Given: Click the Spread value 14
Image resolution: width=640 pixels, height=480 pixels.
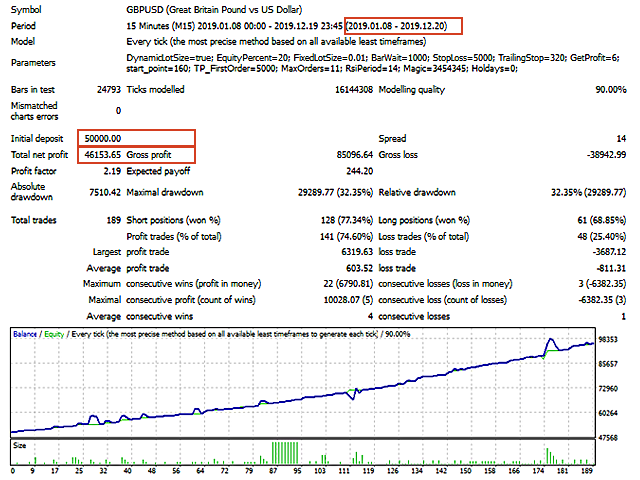Looking at the screenshot, I should [x=620, y=138].
